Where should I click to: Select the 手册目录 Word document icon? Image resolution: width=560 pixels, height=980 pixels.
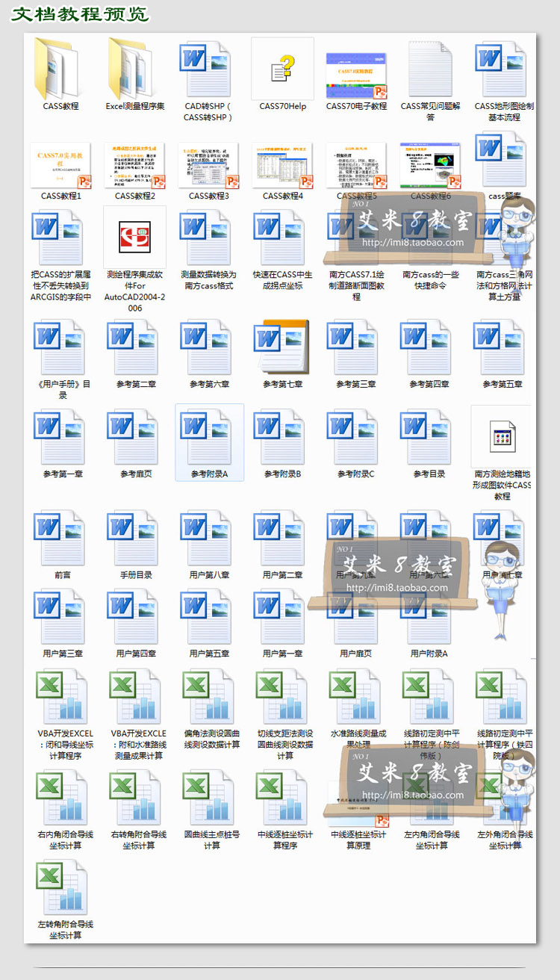pos(134,539)
